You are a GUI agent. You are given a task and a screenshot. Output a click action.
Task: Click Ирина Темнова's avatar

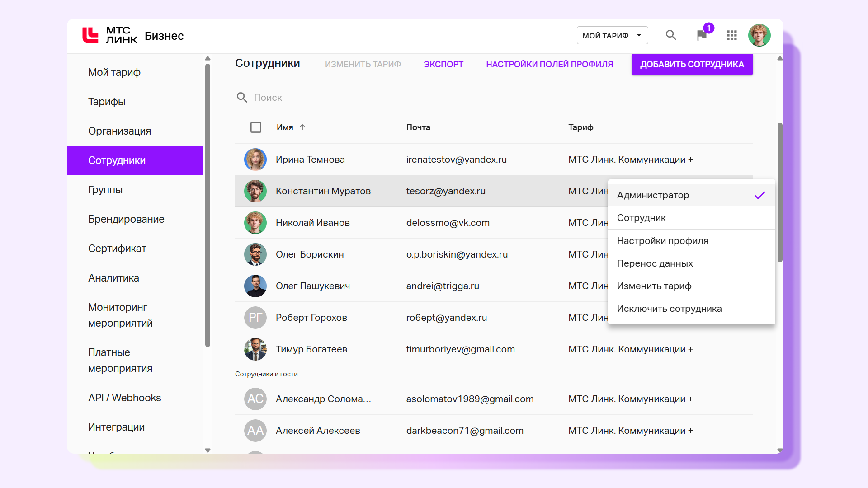pos(255,160)
